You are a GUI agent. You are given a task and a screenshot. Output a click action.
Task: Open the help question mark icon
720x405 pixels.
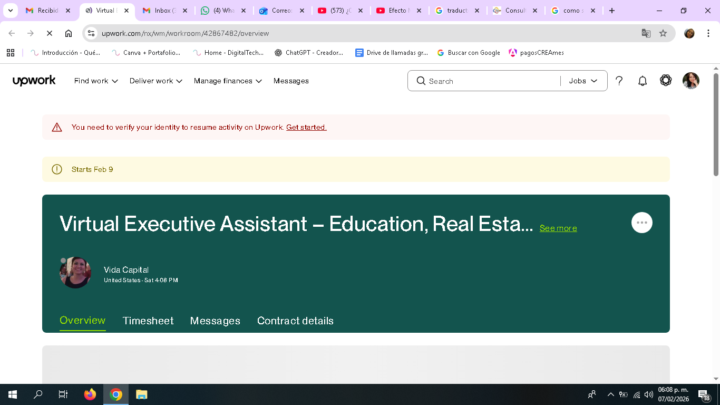(x=619, y=81)
